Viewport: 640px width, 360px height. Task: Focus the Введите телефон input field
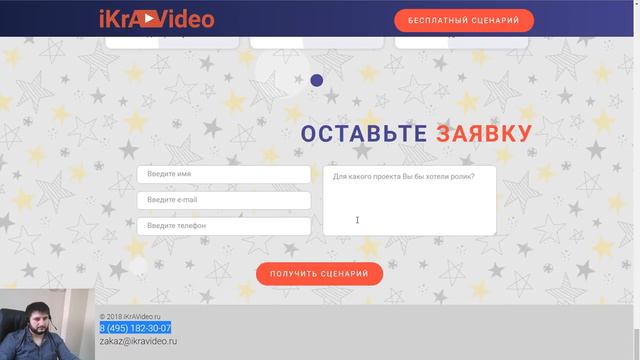pyautogui.click(x=224, y=226)
